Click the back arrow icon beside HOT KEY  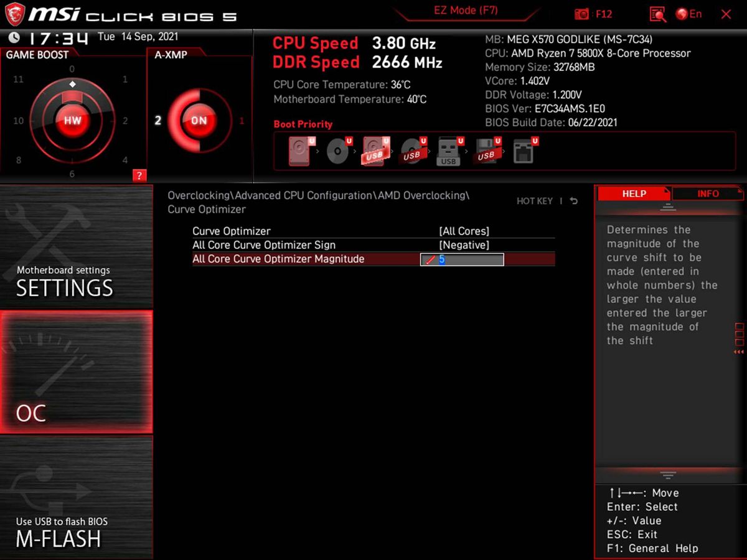[x=573, y=201]
